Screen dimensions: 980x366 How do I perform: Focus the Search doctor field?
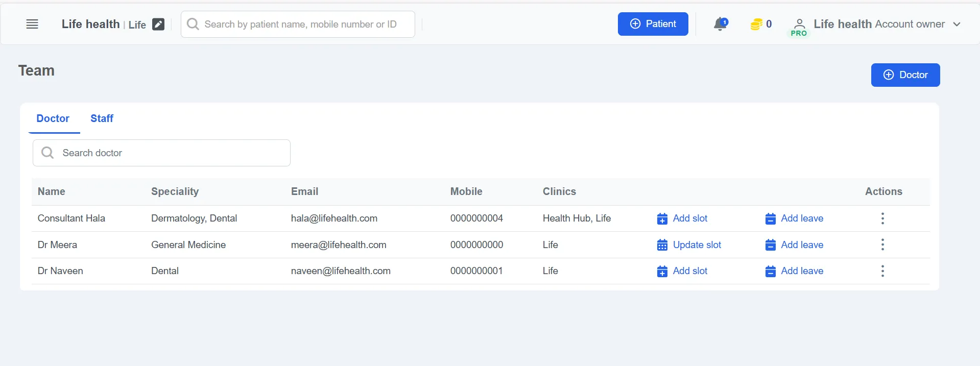[161, 153]
